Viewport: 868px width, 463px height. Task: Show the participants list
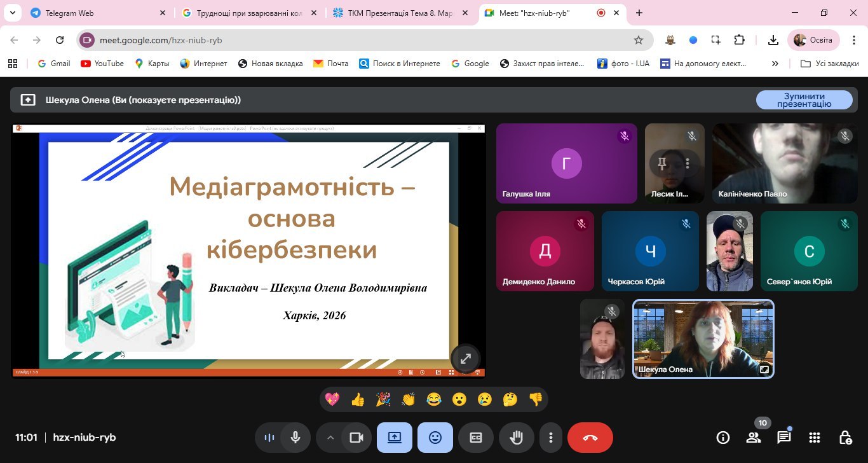click(x=754, y=438)
